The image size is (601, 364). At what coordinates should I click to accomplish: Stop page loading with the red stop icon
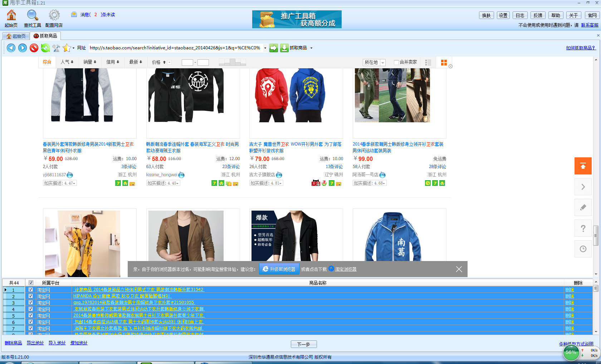pyautogui.click(x=34, y=48)
